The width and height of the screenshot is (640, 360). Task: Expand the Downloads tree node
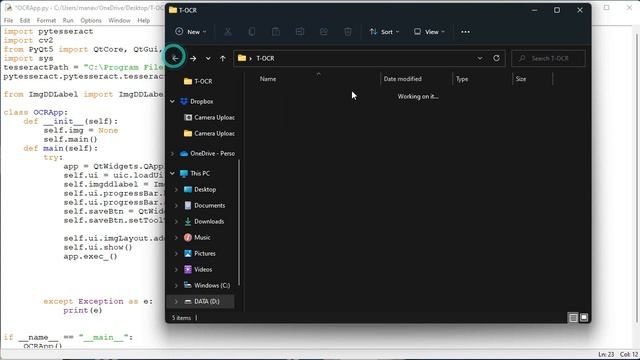click(176, 221)
